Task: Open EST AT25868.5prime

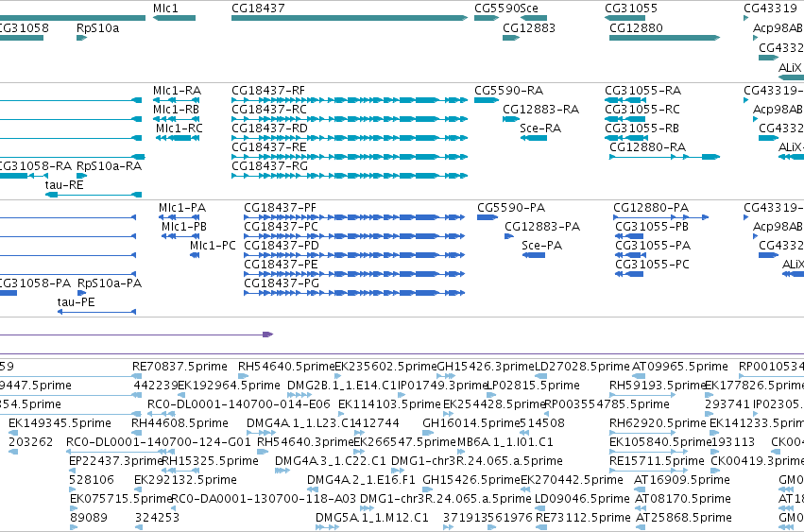Action: (683, 519)
